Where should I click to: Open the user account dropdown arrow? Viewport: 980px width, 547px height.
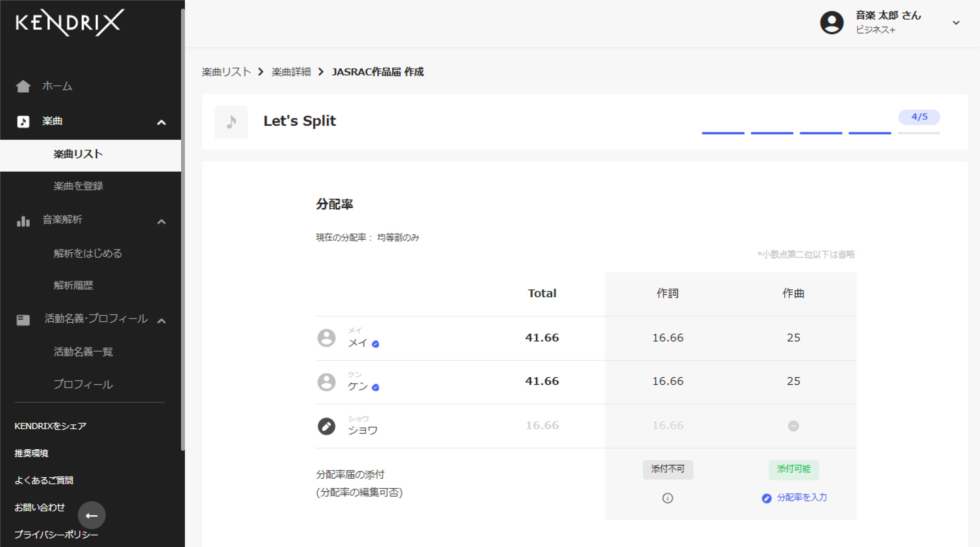[x=956, y=23]
